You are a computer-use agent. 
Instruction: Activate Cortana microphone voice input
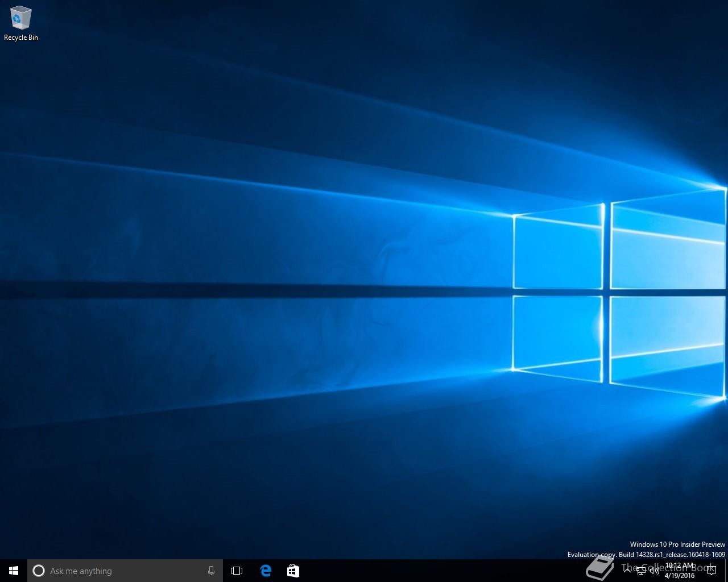tap(211, 571)
